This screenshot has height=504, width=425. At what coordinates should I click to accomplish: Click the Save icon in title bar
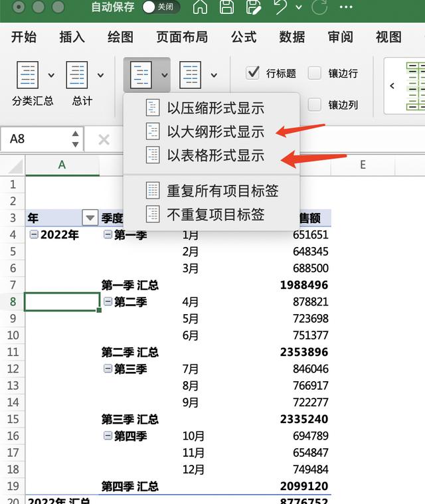(x=226, y=8)
